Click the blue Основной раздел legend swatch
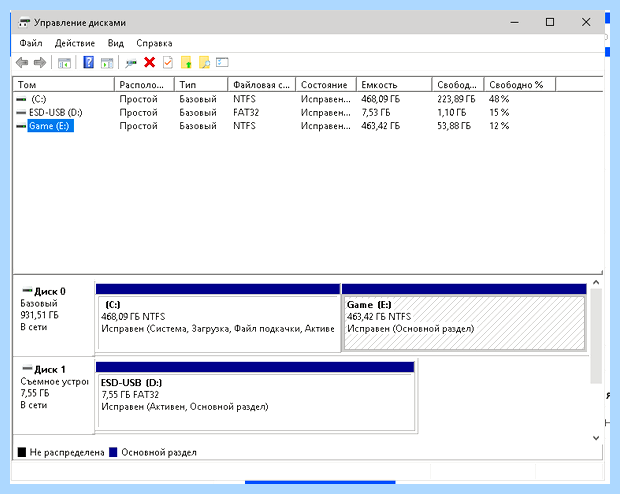The width and height of the screenshot is (620, 494). [x=113, y=452]
